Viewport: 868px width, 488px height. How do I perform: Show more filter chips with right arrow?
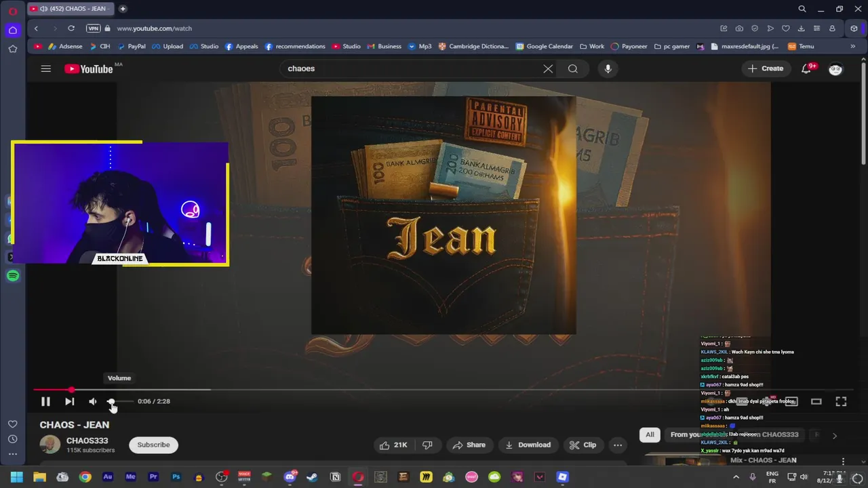[x=834, y=435]
